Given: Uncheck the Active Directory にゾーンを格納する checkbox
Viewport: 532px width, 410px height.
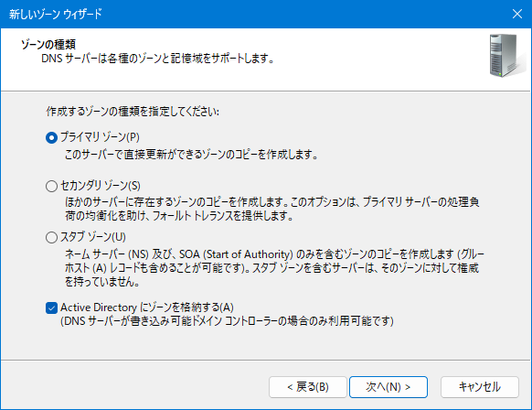Looking at the screenshot, I should point(51,307).
